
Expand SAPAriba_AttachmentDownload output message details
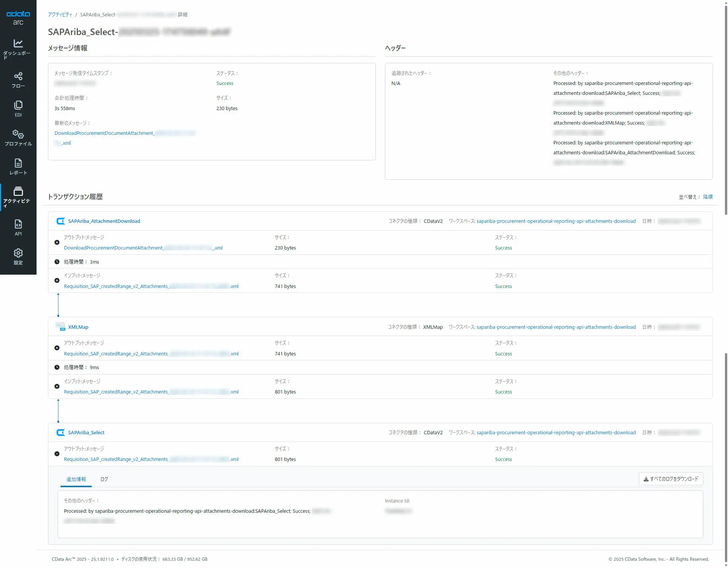pos(57,242)
